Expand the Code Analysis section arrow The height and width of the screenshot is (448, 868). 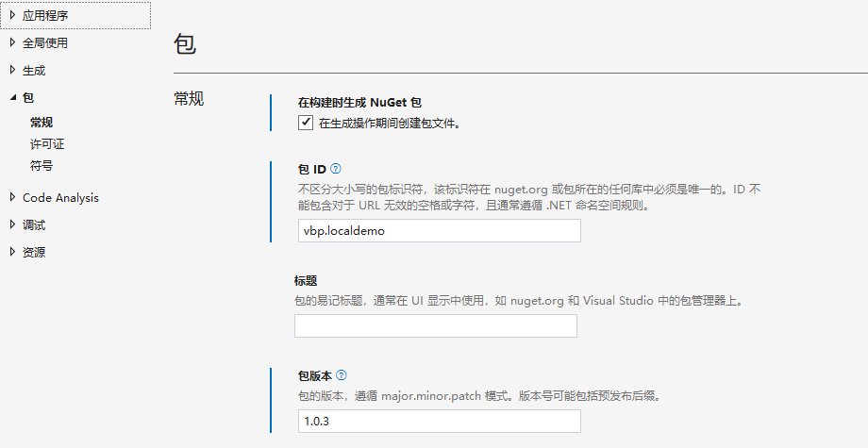[x=12, y=197]
